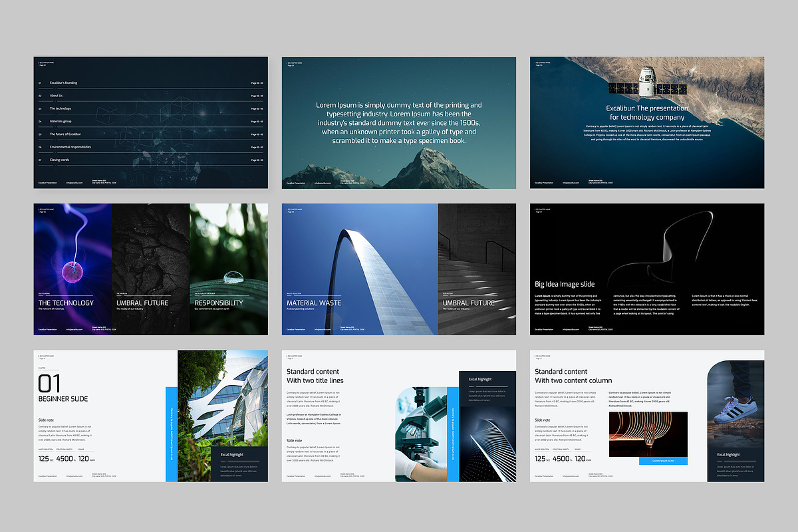Click the 'Lorem Ipsum is simply dummy text' quote
This screenshot has height=532, width=798.
(399, 123)
